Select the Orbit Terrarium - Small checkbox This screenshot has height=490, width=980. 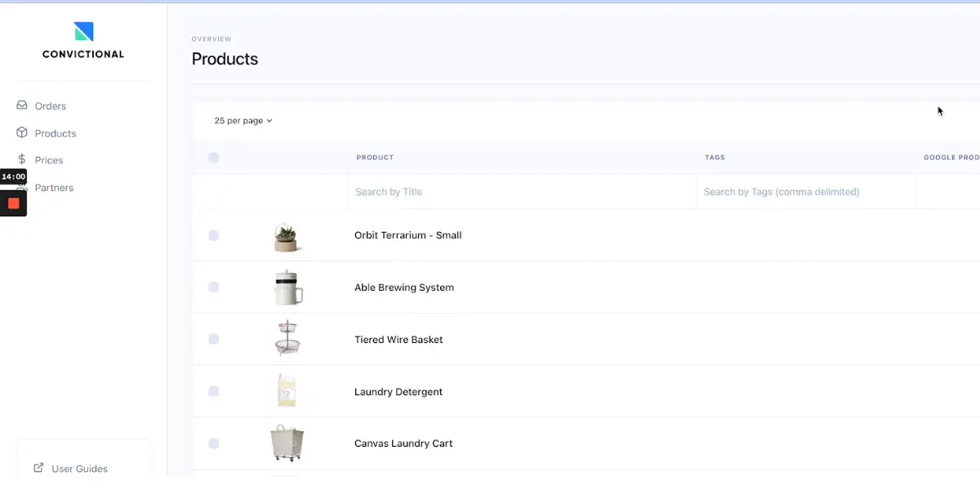[213, 235]
